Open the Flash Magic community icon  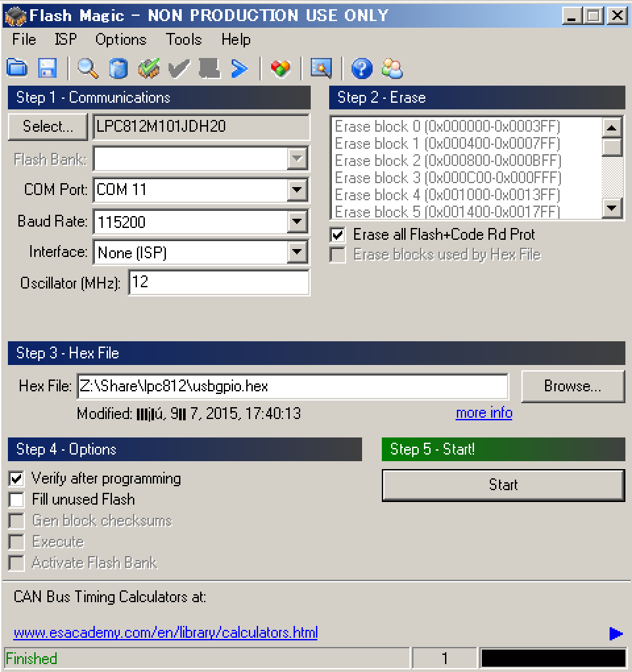point(391,68)
